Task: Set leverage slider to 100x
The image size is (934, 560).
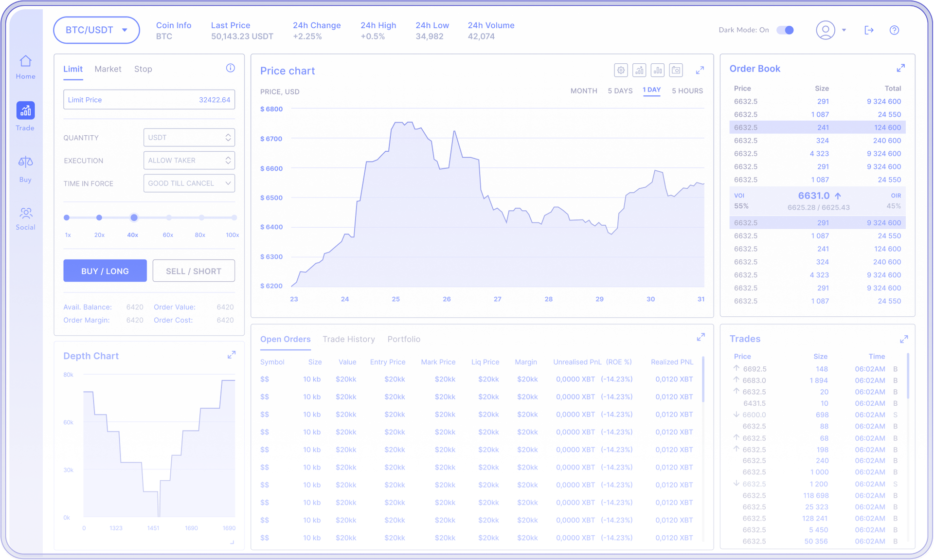Action: click(x=234, y=218)
